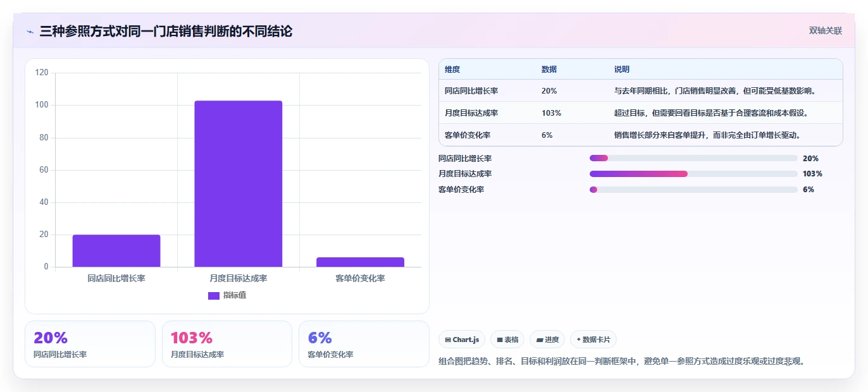Toggle the 指标值 legend color swatch
The width and height of the screenshot is (868, 392).
click(213, 295)
